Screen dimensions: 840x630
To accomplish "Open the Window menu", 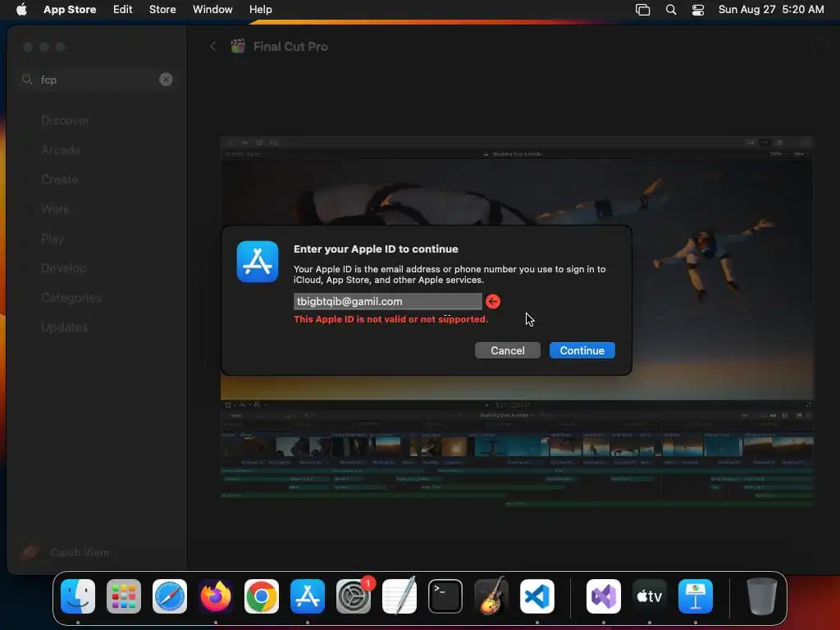I will pyautogui.click(x=212, y=9).
